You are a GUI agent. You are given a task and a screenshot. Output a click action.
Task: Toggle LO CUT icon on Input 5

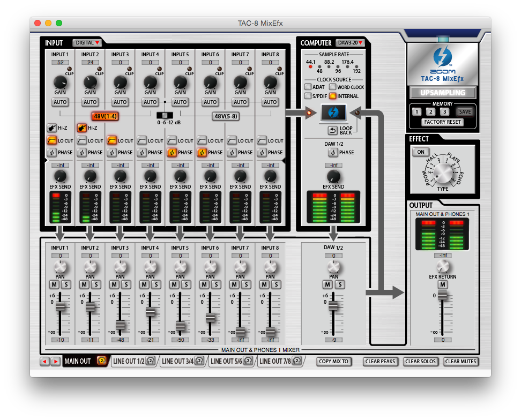pos(172,140)
